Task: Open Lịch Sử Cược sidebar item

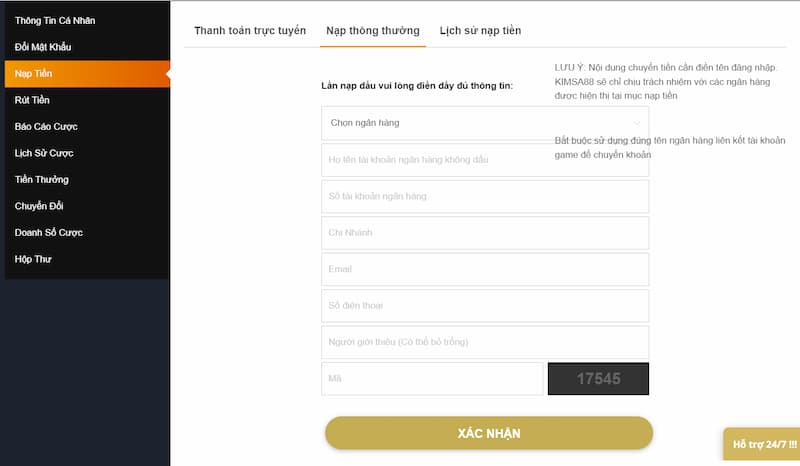Action: [x=44, y=153]
